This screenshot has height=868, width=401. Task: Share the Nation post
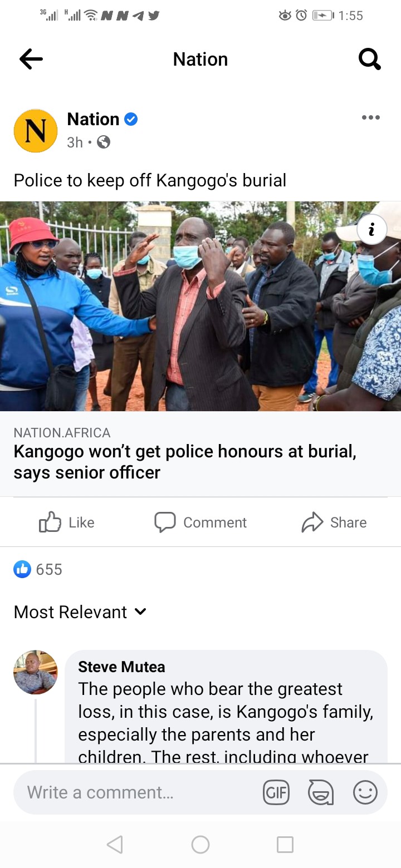(x=334, y=522)
